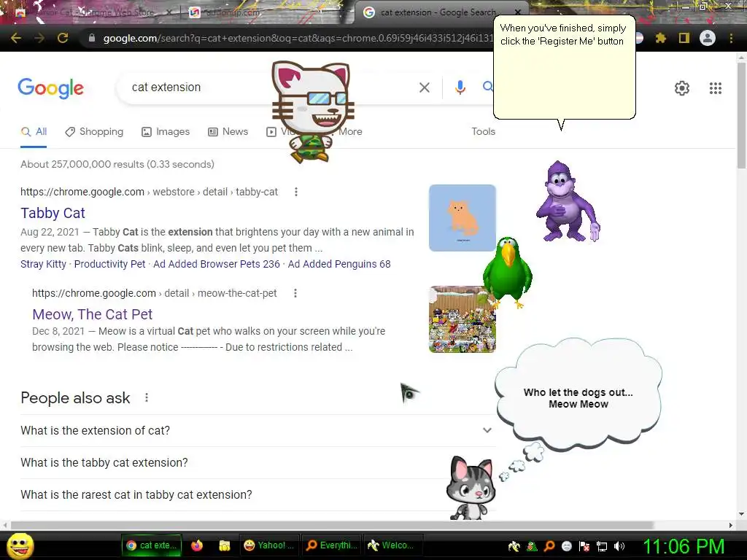Switch to the Shopping tab
The image size is (747, 560).
[x=94, y=132]
